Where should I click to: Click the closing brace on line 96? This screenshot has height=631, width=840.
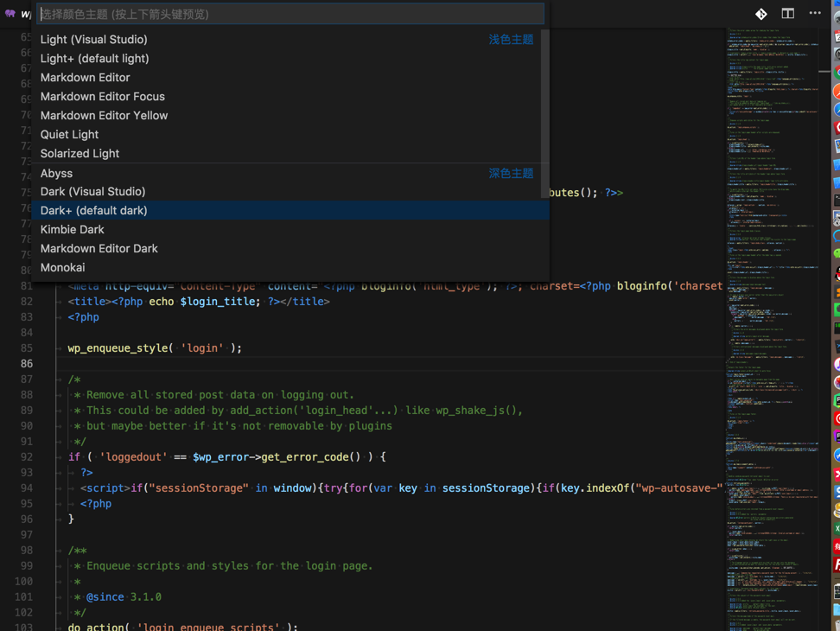[71, 519]
